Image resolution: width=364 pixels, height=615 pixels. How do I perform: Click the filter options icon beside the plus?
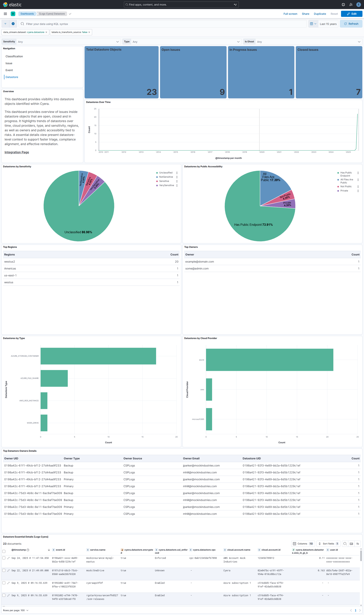click(5, 24)
